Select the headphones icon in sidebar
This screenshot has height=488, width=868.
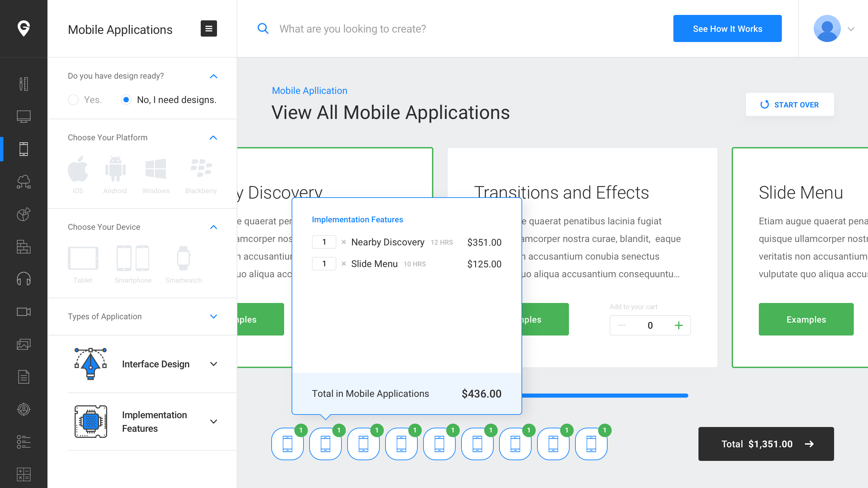point(24,279)
